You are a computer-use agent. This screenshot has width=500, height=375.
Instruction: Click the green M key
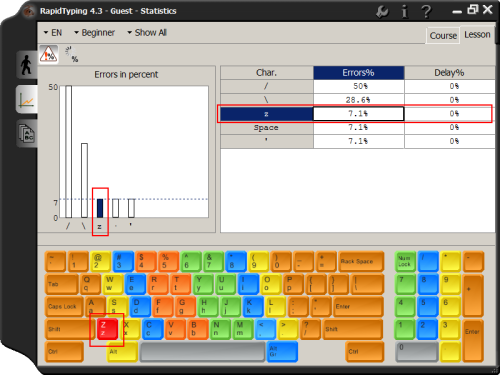(243, 329)
